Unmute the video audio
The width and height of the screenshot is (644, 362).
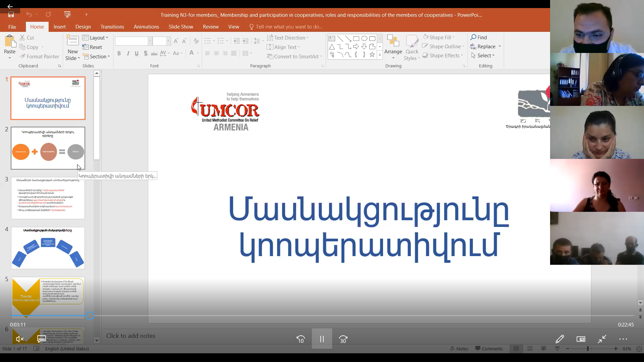pos(20,339)
